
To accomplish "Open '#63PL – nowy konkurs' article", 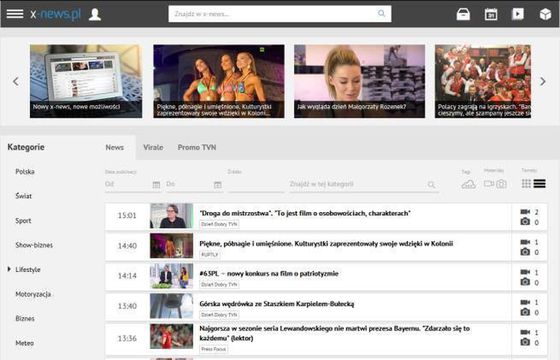I will (269, 274).
